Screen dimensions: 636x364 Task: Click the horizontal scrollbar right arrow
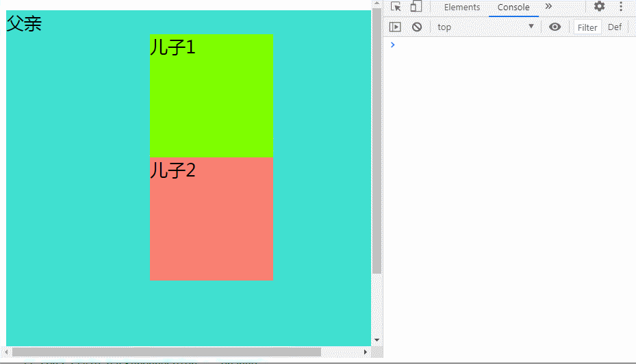pos(365,352)
